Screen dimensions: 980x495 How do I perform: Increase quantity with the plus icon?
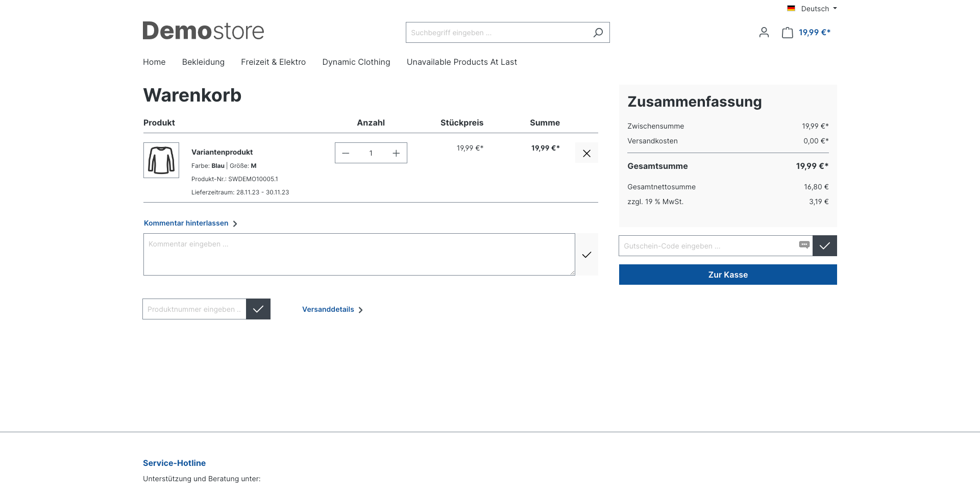pyautogui.click(x=396, y=153)
